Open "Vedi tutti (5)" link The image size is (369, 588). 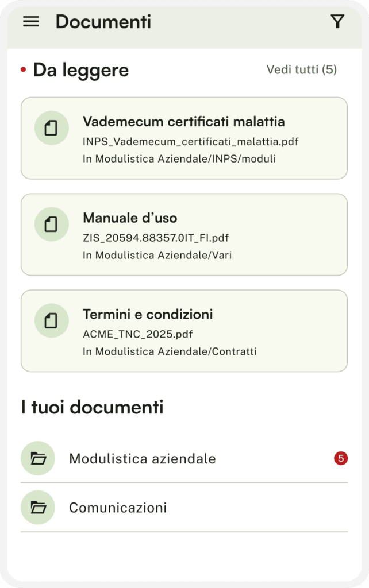coord(301,70)
